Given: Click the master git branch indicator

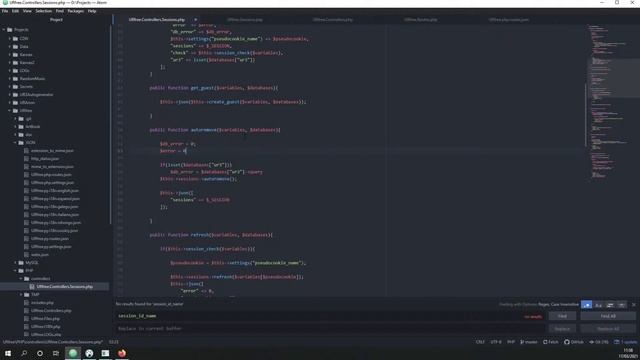Looking at the screenshot, I should click(529, 342).
